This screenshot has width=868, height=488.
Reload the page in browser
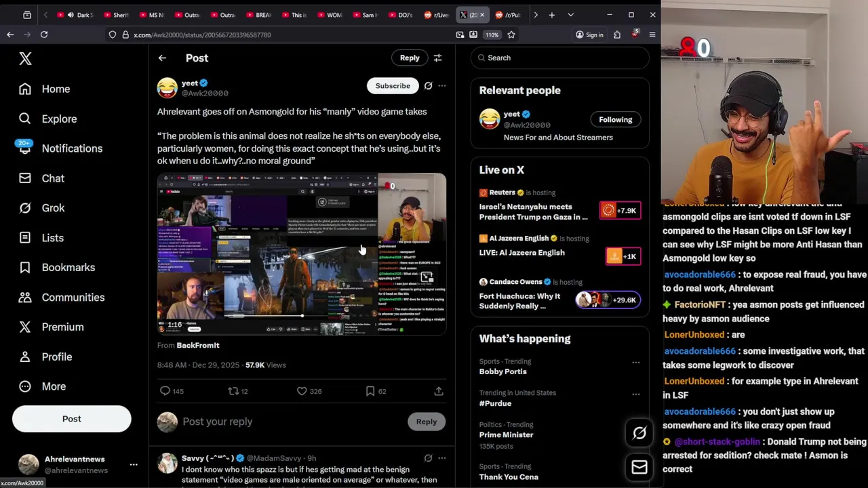tap(44, 35)
